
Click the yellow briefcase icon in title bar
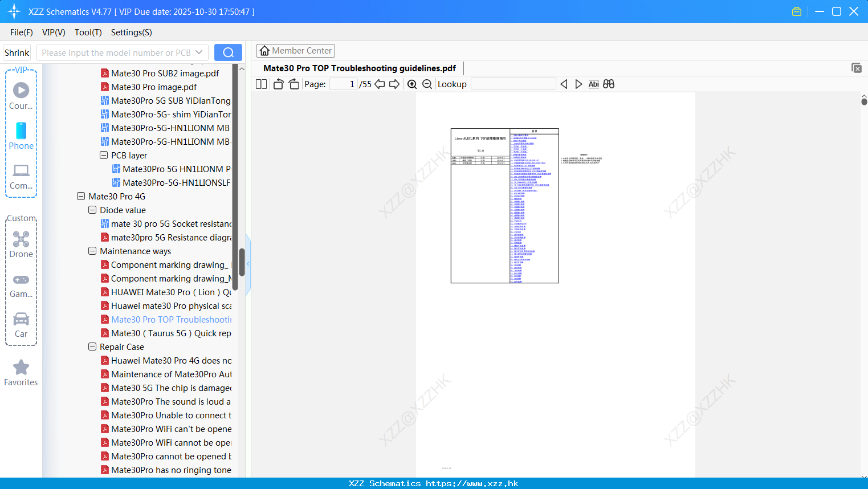[x=797, y=11]
